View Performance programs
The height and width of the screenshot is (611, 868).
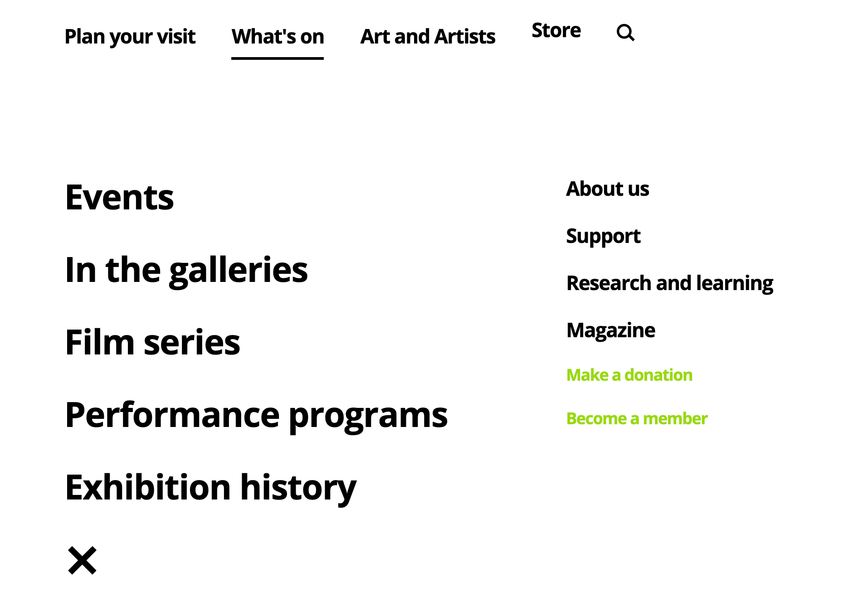(256, 415)
